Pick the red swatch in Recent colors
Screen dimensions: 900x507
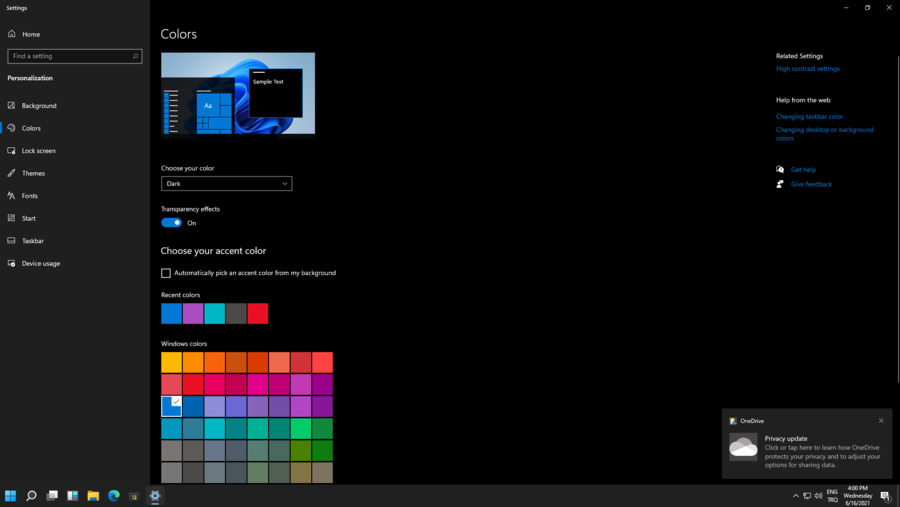pyautogui.click(x=258, y=314)
